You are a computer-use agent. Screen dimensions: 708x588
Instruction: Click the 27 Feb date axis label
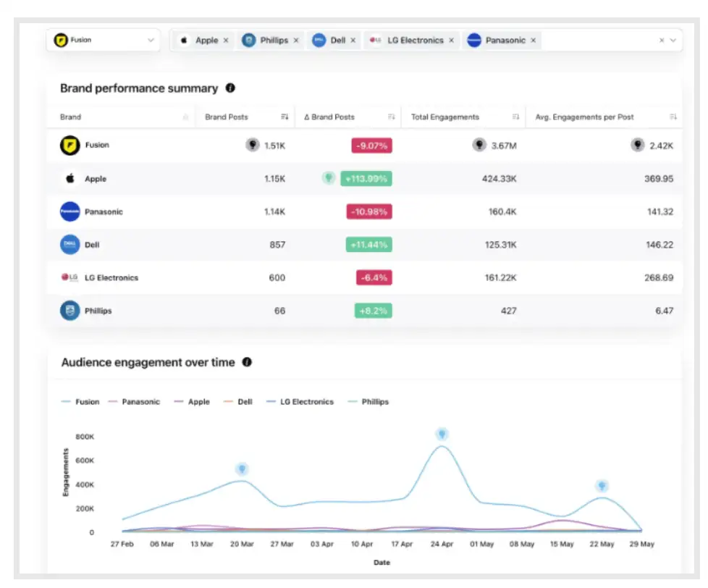point(122,545)
